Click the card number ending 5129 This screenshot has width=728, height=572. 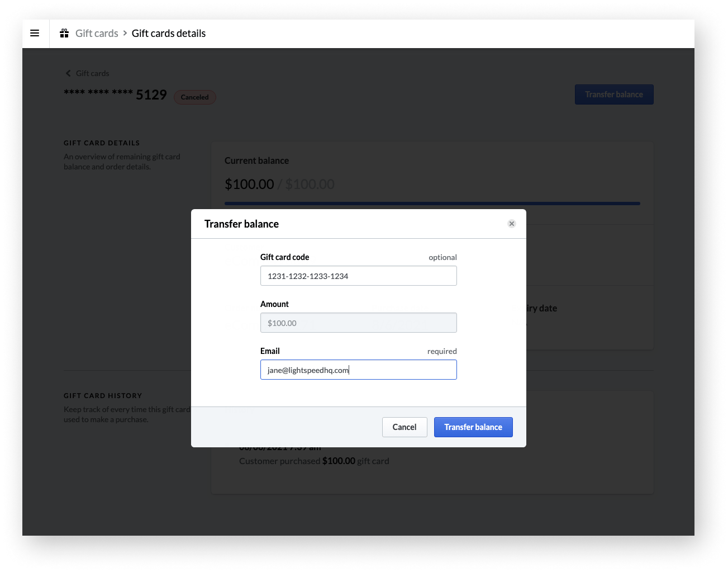pos(115,94)
